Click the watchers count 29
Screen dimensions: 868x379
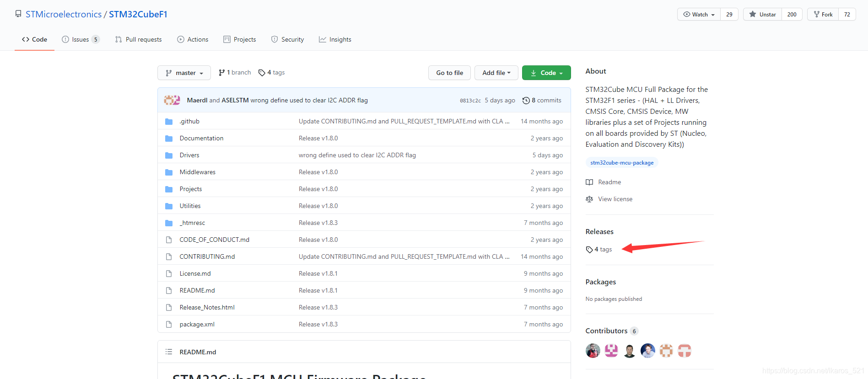pos(729,15)
